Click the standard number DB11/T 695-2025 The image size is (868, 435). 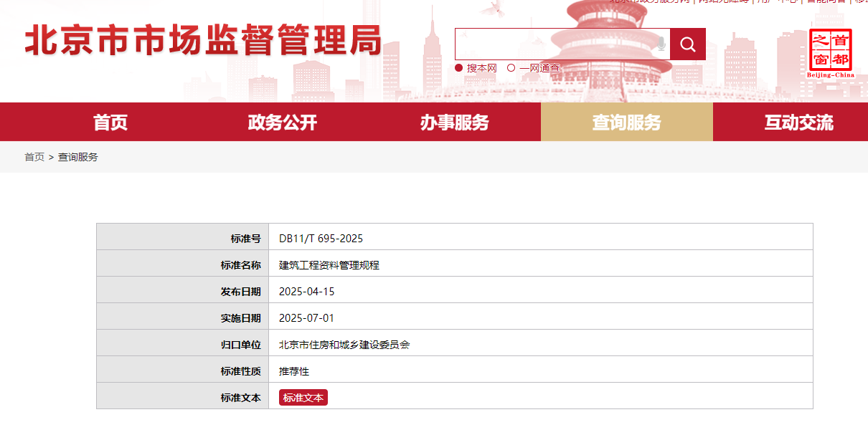[x=321, y=239]
